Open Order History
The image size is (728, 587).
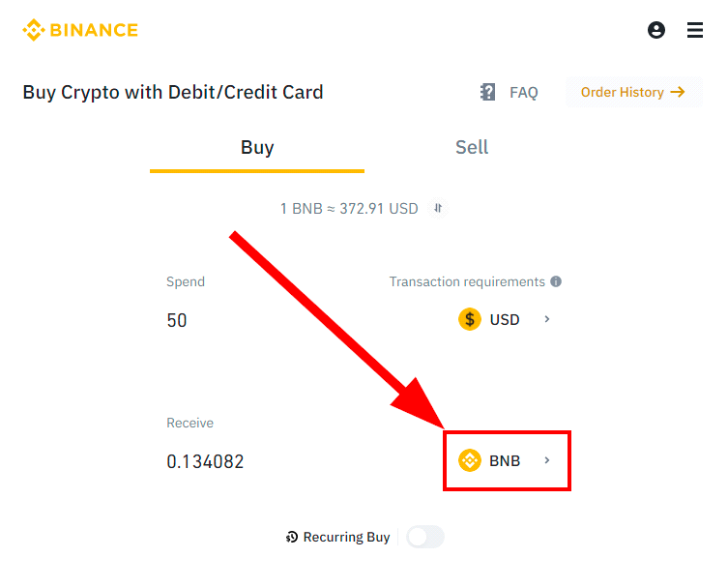(x=633, y=93)
